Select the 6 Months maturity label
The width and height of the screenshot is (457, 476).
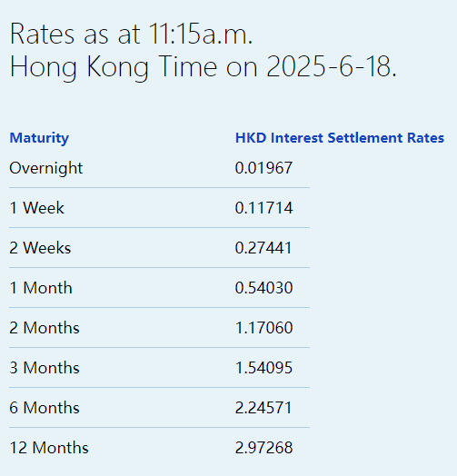[x=45, y=408]
